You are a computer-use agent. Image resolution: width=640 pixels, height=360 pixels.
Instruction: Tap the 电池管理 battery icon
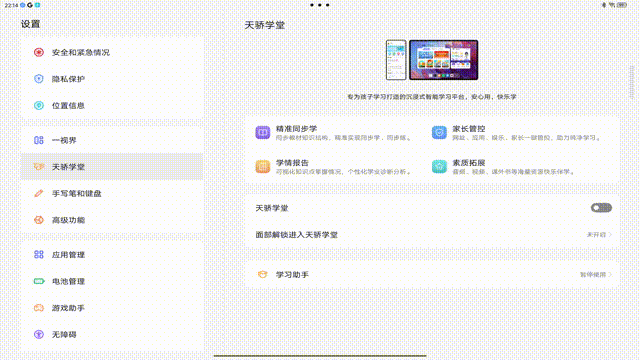tap(39, 281)
